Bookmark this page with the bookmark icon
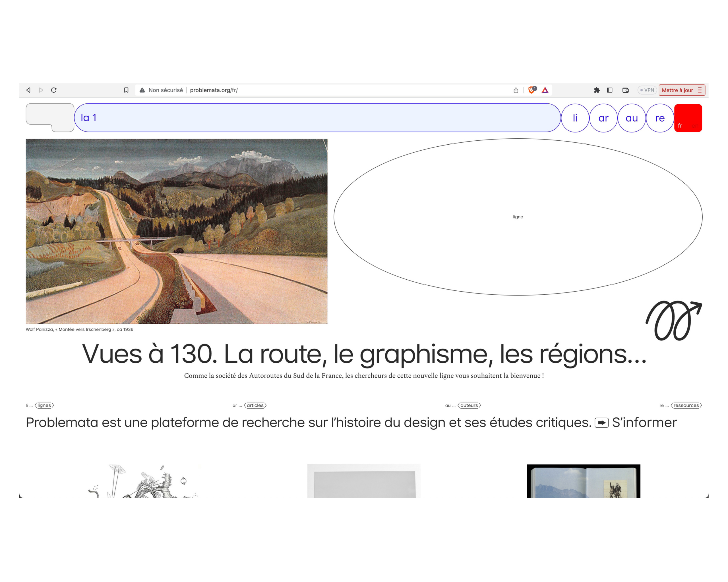The image size is (728, 582). pyautogui.click(x=126, y=90)
